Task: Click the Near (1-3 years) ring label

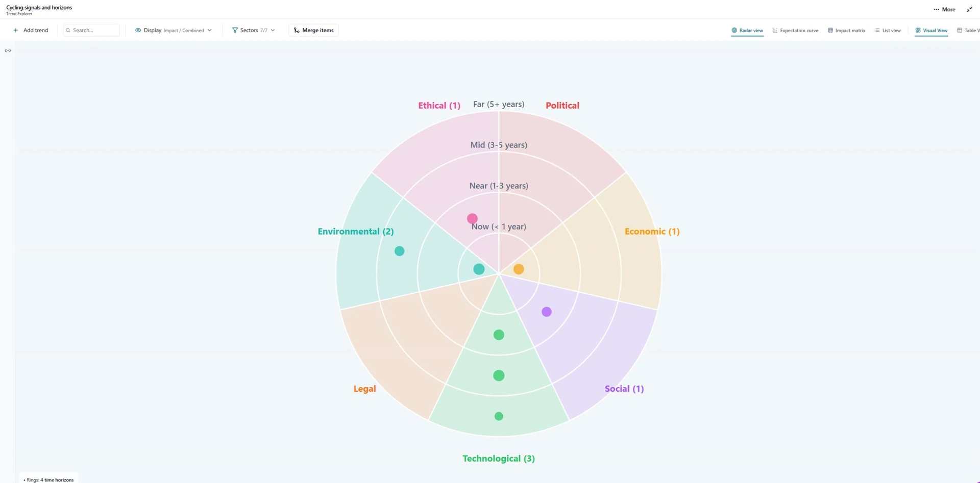Action: pos(499,186)
